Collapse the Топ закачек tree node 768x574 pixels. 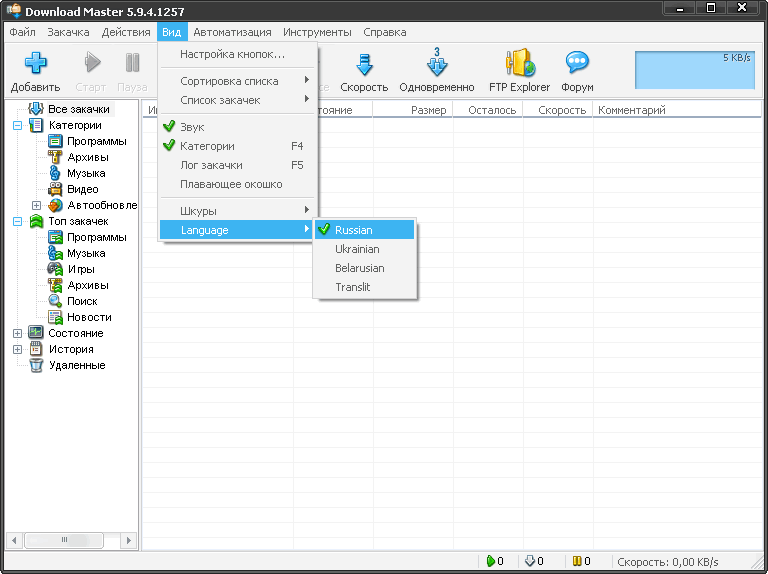[18, 221]
